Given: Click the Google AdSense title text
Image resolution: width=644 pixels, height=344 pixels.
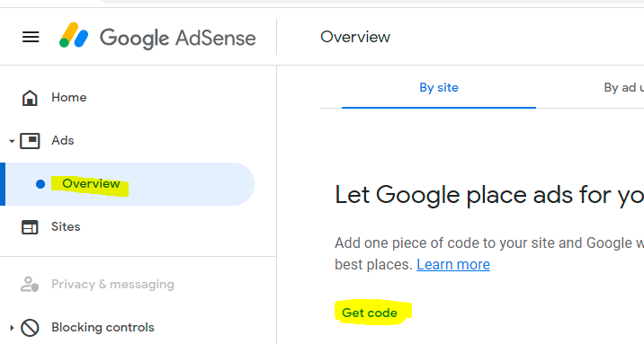Looking at the screenshot, I should click(x=178, y=38).
